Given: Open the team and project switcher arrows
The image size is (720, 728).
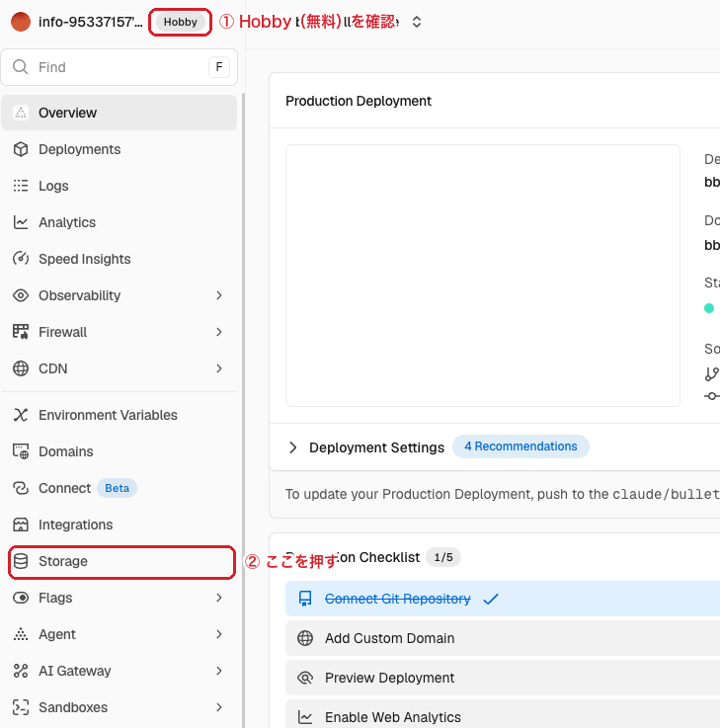Looking at the screenshot, I should coord(417,22).
